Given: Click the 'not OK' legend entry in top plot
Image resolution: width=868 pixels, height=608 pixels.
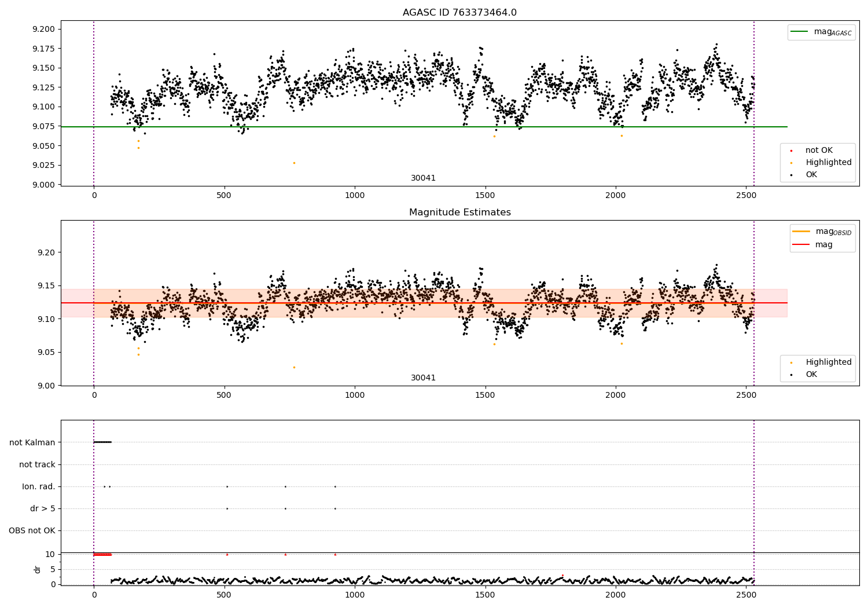Looking at the screenshot, I should 818,151.
